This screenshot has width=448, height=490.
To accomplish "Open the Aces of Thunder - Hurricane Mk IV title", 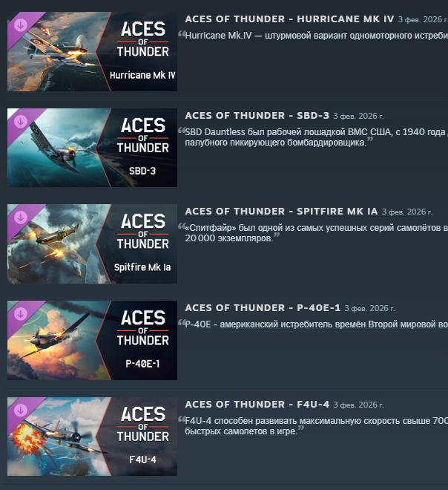I will point(289,19).
